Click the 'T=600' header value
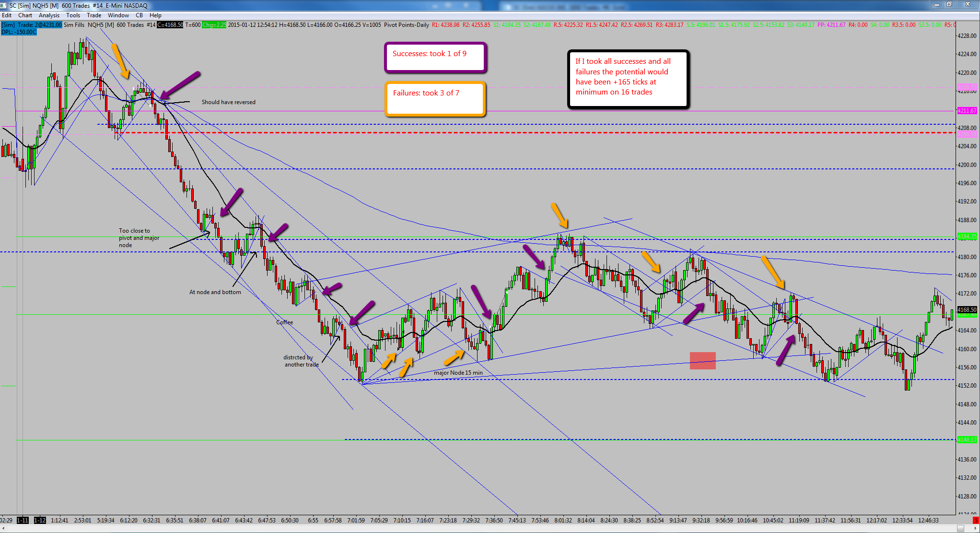 coord(193,25)
